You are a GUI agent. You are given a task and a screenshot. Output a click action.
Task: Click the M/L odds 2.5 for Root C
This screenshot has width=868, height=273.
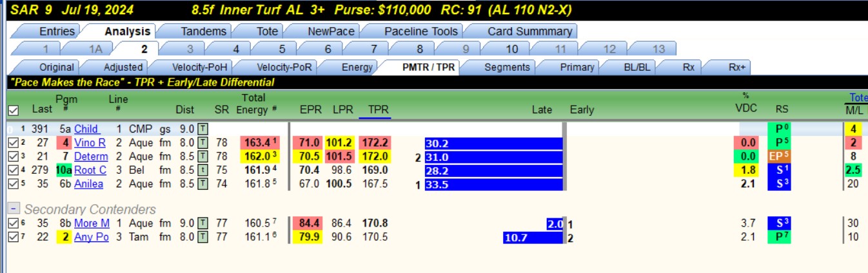(853, 170)
